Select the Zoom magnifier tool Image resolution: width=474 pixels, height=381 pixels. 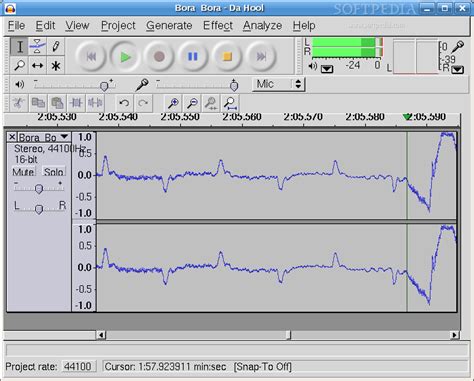(x=19, y=65)
